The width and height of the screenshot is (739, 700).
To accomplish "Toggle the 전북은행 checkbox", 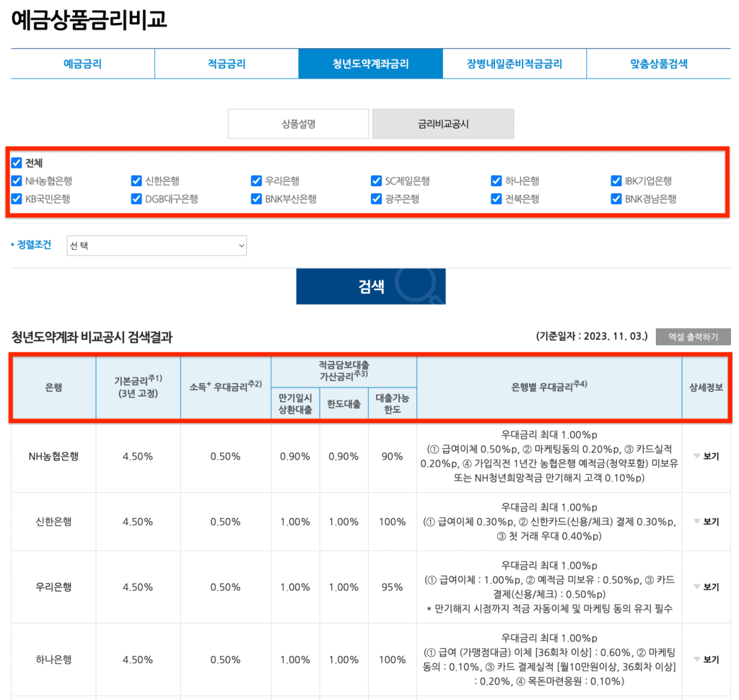I will click(497, 199).
